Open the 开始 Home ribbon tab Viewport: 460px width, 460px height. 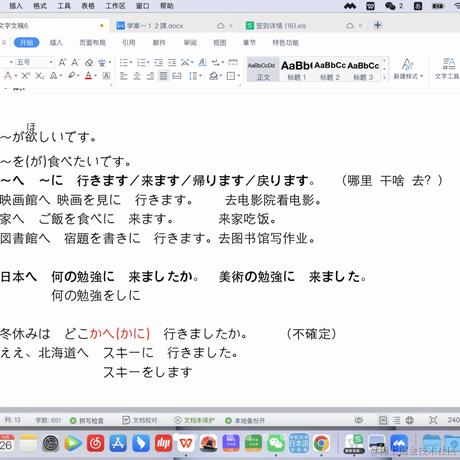tap(26, 42)
